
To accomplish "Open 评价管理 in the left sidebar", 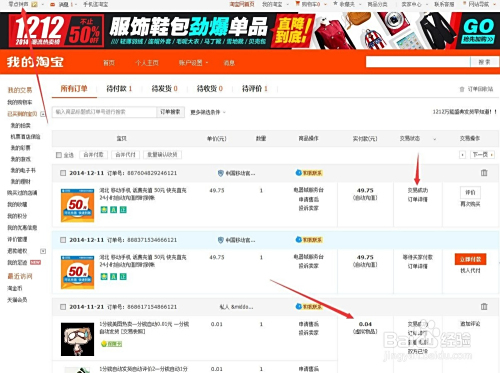I will [17, 239].
